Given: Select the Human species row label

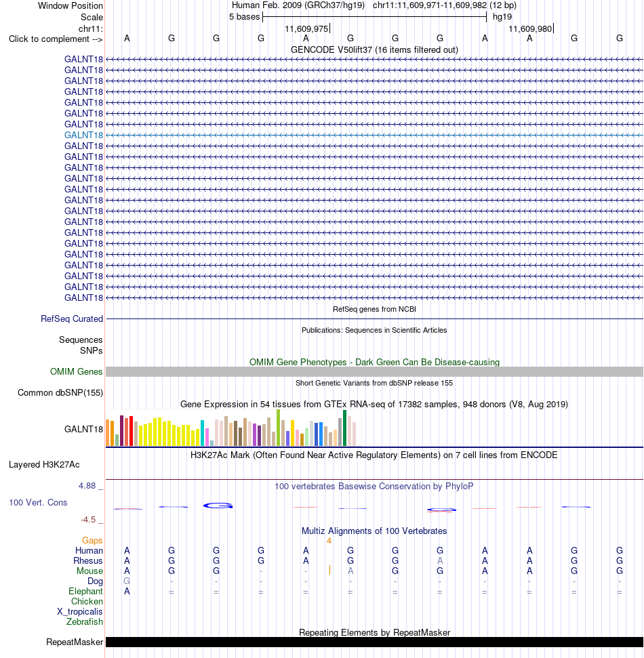Looking at the screenshot, I should (89, 550).
